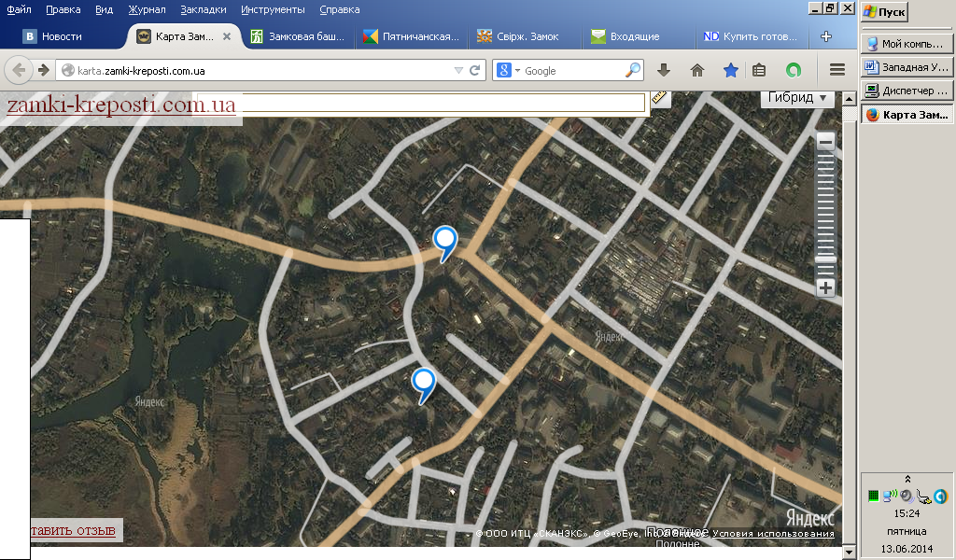Open the Пуск start button
This screenshot has height=560, width=956.
pos(885,11)
